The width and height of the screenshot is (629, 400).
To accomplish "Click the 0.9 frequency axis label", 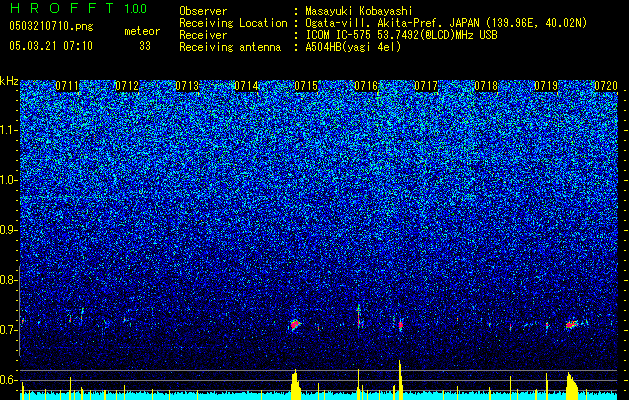I will pos(9,230).
